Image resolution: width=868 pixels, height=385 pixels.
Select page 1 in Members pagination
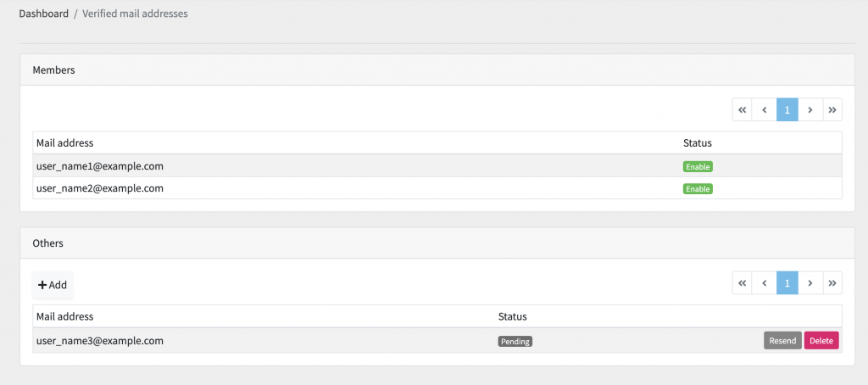(787, 109)
